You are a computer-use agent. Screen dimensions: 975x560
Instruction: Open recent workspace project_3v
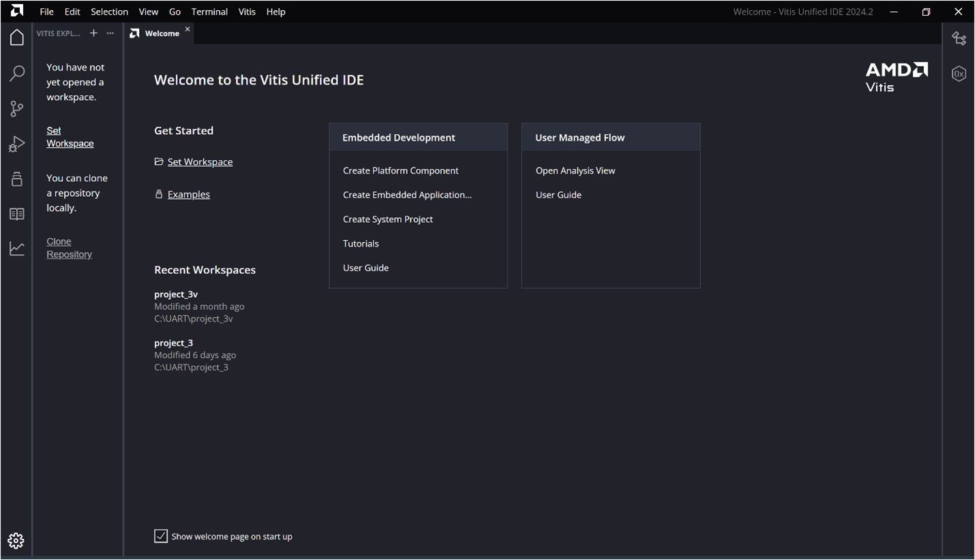pyautogui.click(x=176, y=294)
